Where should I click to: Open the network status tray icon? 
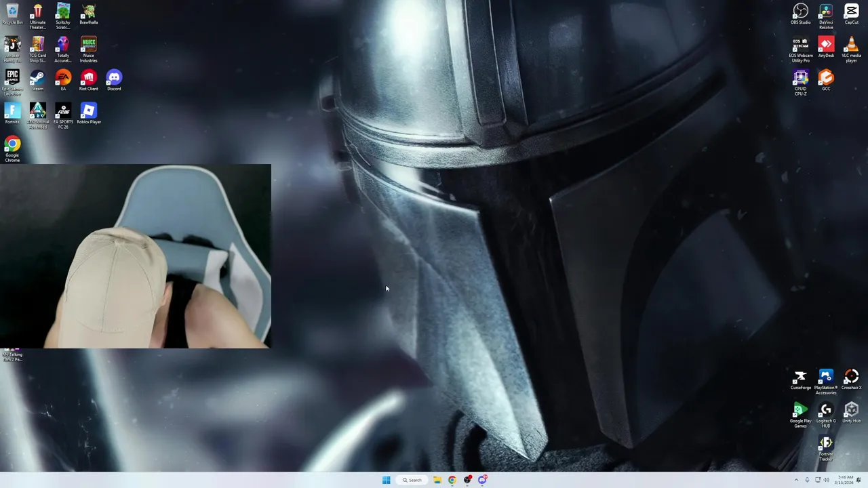818,480
